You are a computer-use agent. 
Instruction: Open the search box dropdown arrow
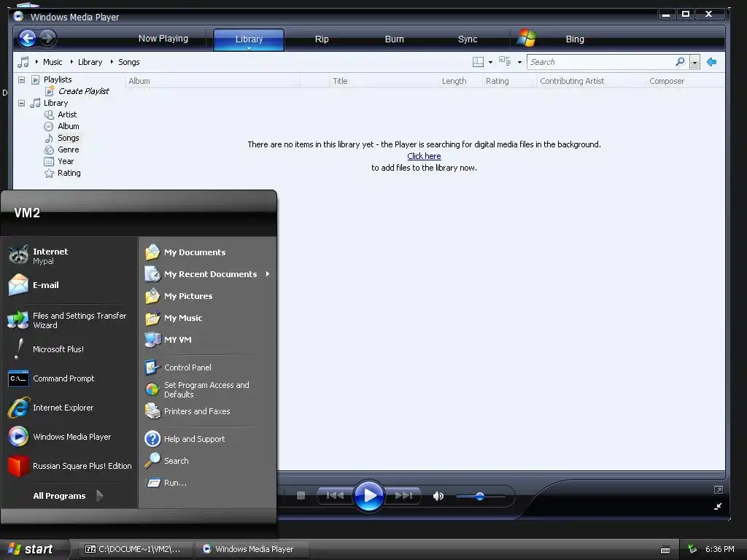[694, 63]
